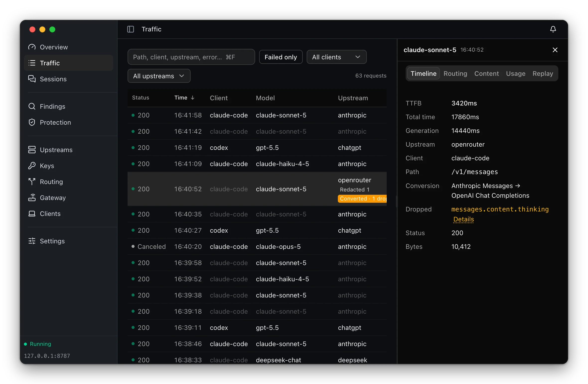Open Keys page
Viewport: 588px width, 384px height.
coord(69,166)
